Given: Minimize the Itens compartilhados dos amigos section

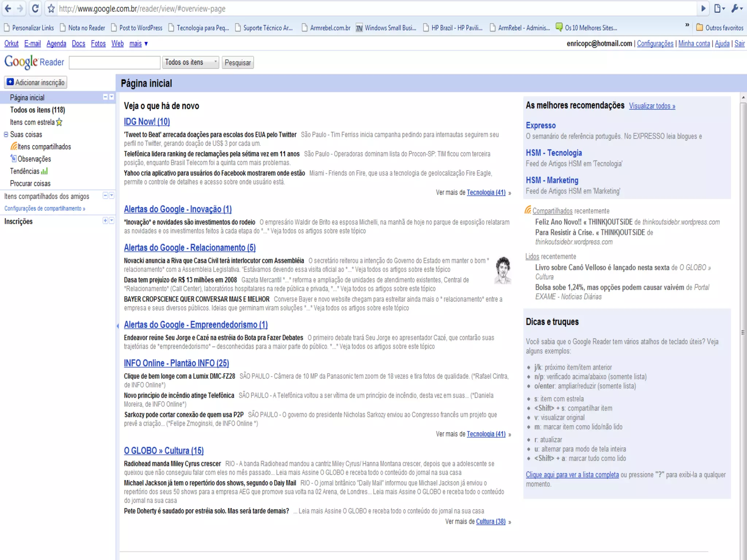Looking at the screenshot, I should click(x=105, y=196).
